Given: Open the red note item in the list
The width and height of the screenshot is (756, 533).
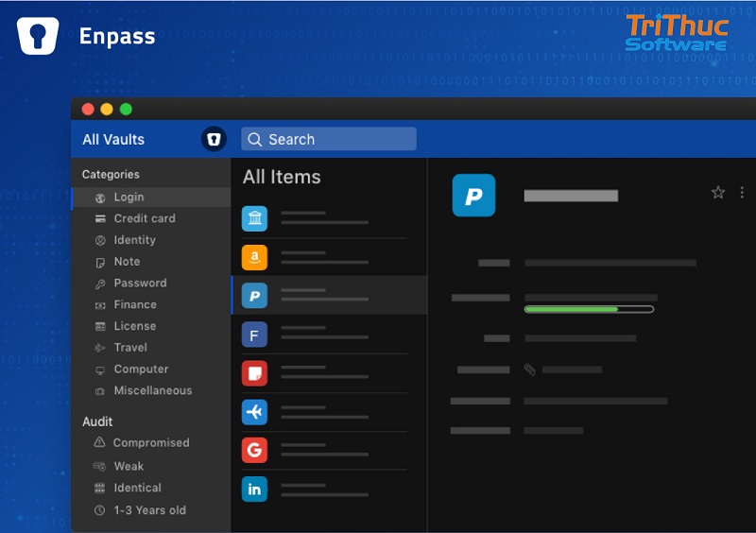Looking at the screenshot, I should (x=329, y=373).
